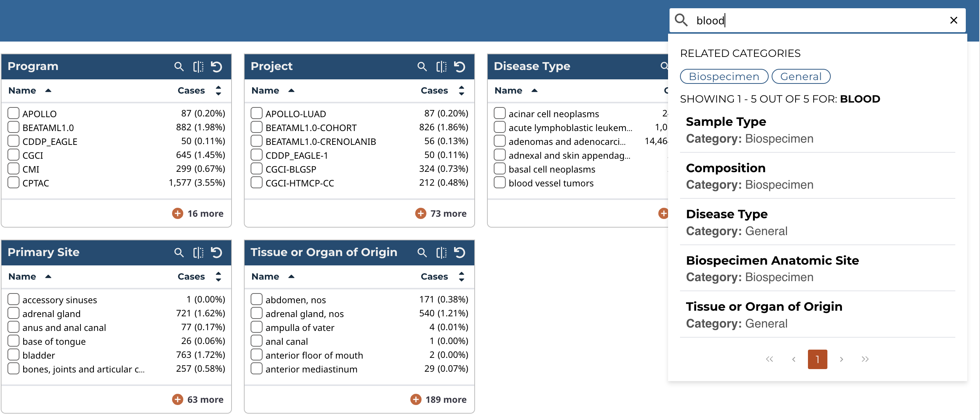Click the search icon in Program card

coord(178,67)
